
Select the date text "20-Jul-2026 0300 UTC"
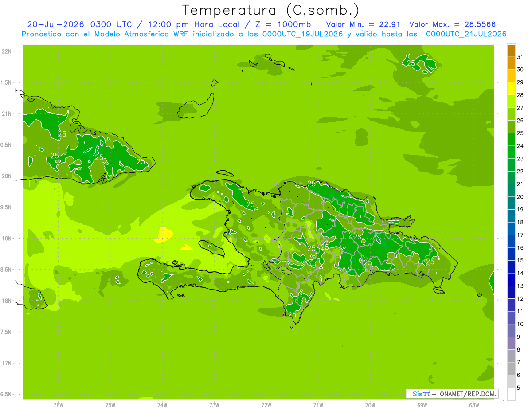tap(79, 25)
